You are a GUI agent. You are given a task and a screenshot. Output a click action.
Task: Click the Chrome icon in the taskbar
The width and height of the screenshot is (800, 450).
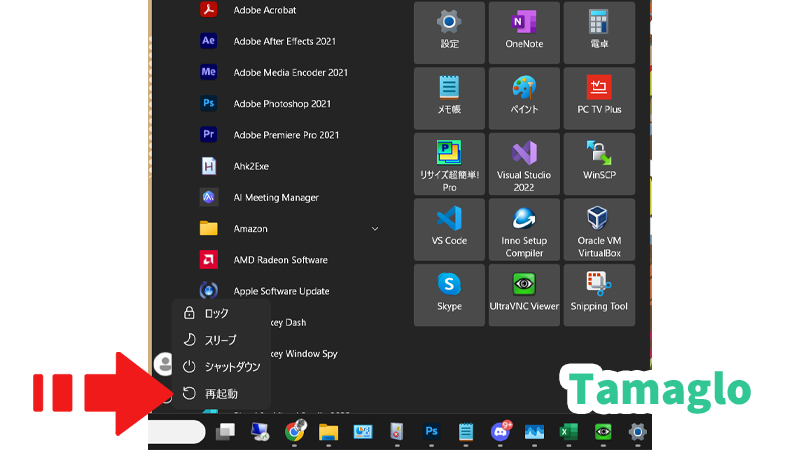(295, 432)
